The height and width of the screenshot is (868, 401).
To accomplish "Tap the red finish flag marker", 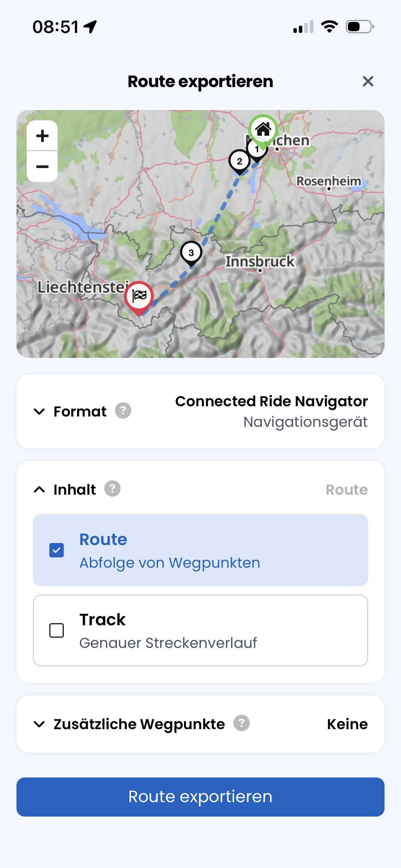I will tap(139, 297).
